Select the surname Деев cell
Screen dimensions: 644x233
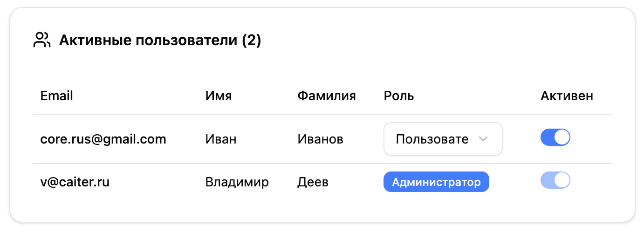click(313, 182)
